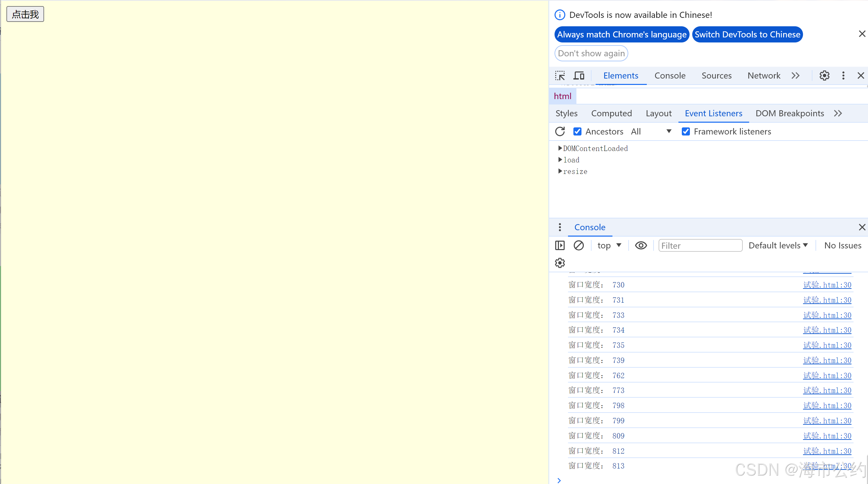Viewport: 868px width, 484px height.
Task: Open DevTools settings gear
Action: pyautogui.click(x=824, y=75)
